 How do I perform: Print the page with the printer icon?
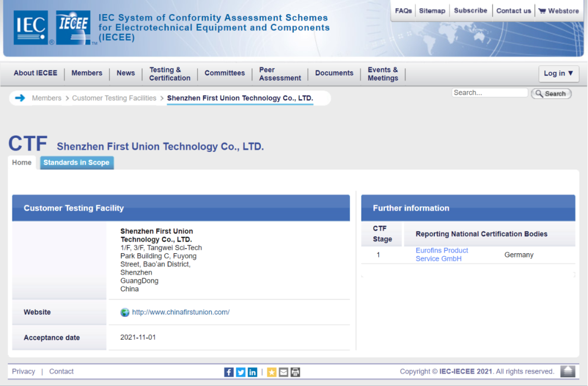pos(296,372)
